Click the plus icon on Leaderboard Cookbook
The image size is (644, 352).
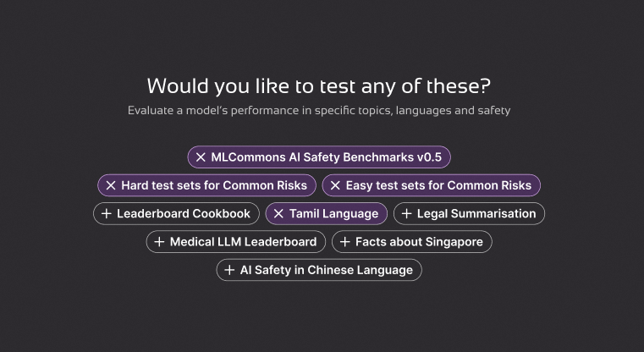coord(106,214)
